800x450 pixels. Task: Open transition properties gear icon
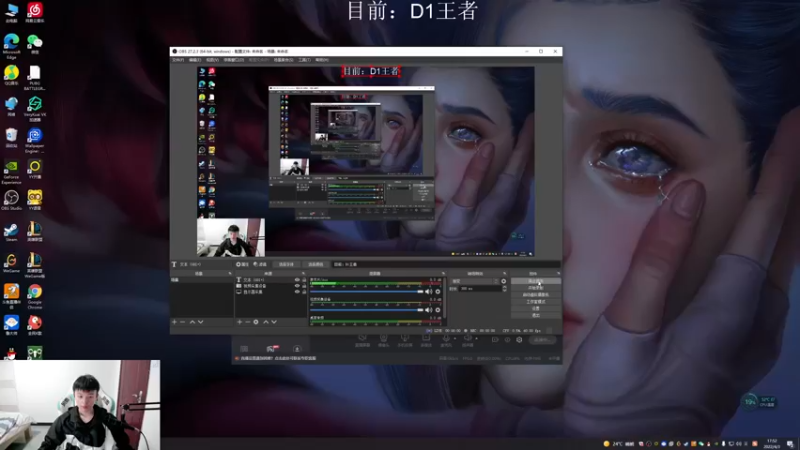504,281
